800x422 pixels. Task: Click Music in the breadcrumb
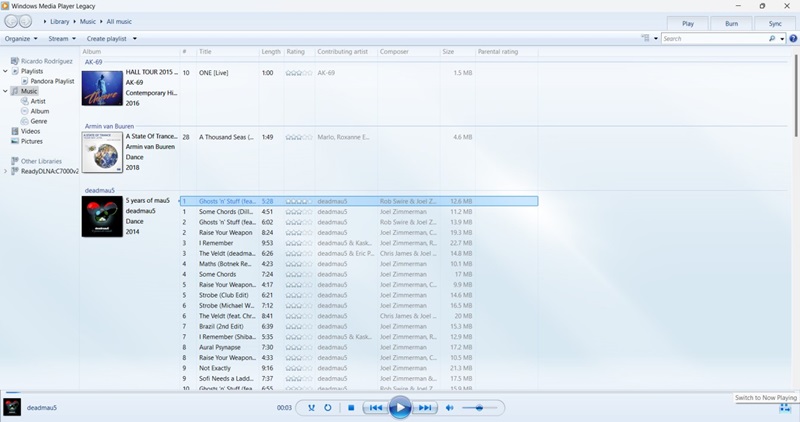88,21
